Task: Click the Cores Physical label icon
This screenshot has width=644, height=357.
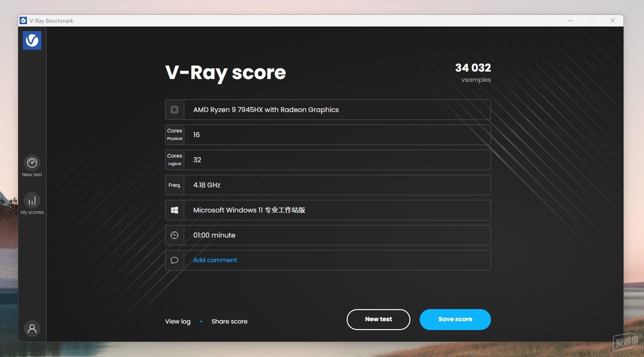Action: [x=174, y=135]
